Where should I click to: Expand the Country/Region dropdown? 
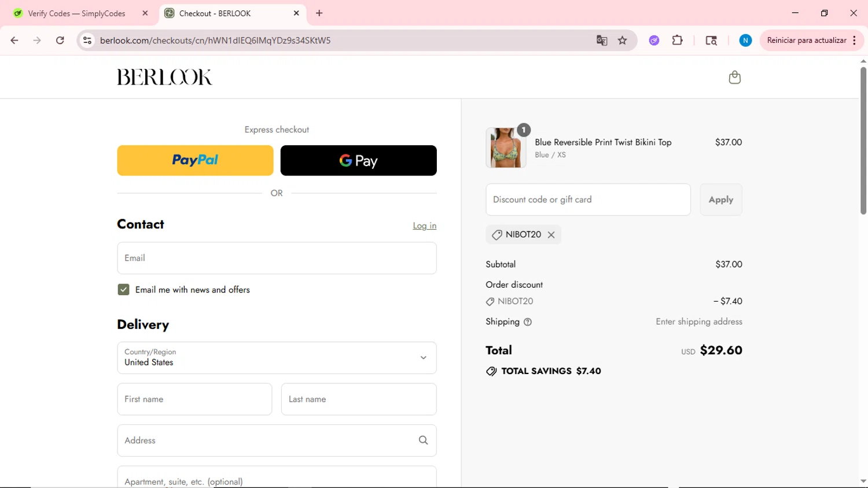(x=277, y=358)
